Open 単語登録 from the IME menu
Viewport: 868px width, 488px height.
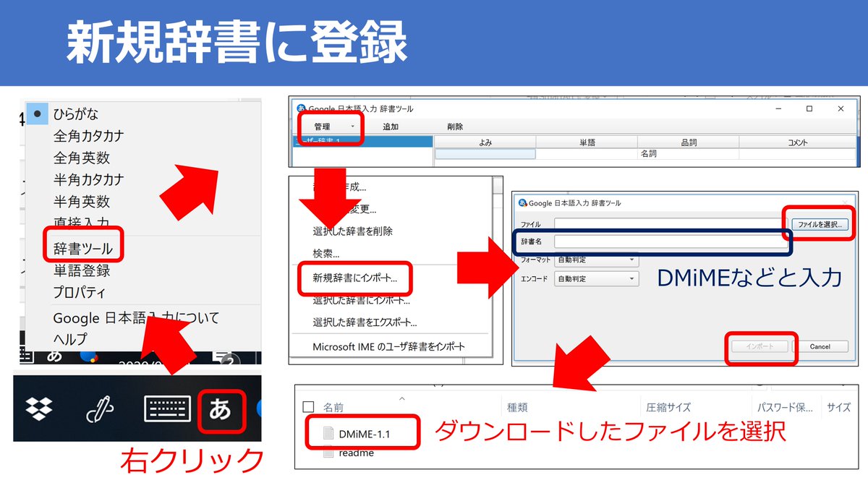tap(81, 270)
